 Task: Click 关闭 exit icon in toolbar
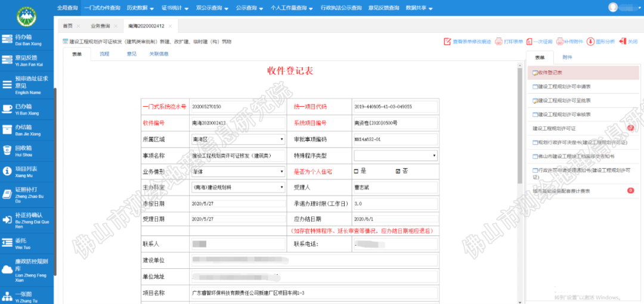pyautogui.click(x=622, y=42)
